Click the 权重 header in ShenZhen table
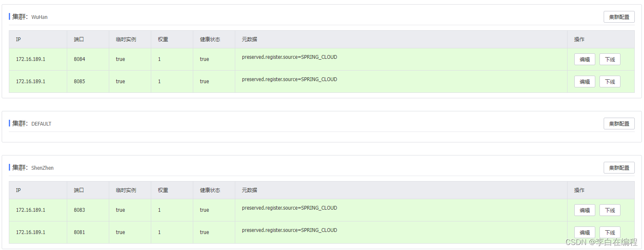The height and width of the screenshot is (250, 644). [163, 190]
